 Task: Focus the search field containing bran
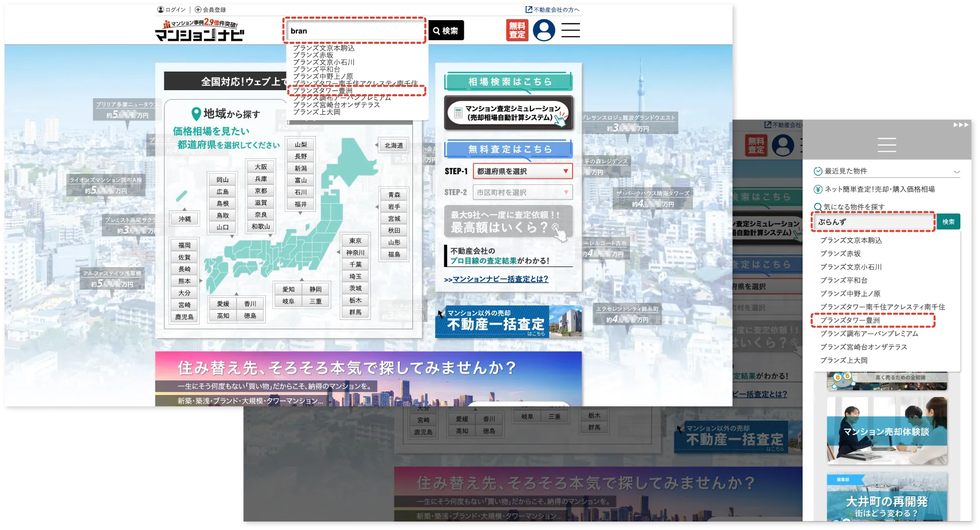click(x=355, y=31)
